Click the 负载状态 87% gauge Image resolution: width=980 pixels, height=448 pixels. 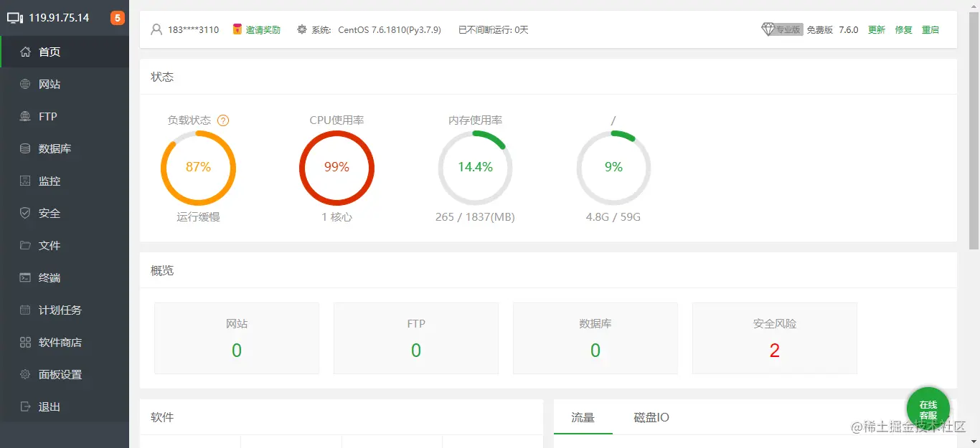198,168
